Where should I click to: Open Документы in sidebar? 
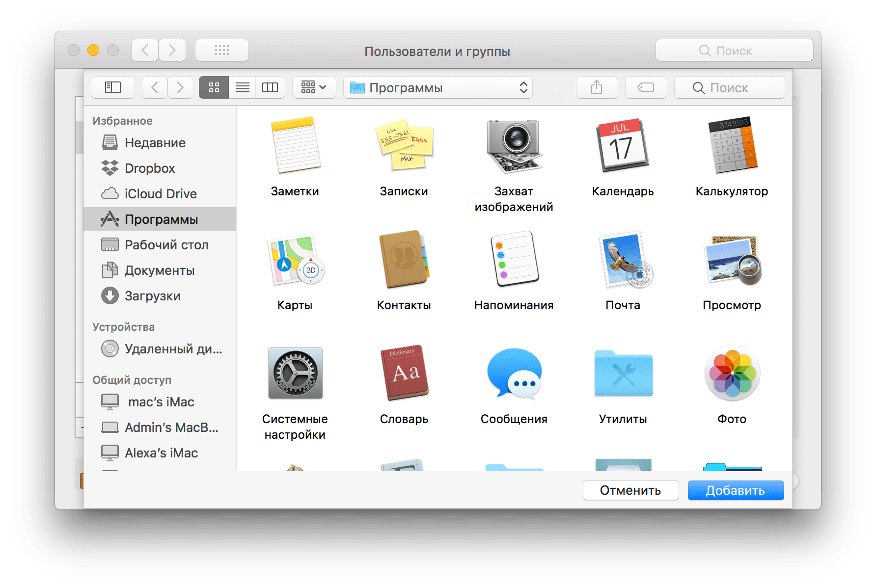pos(160,270)
